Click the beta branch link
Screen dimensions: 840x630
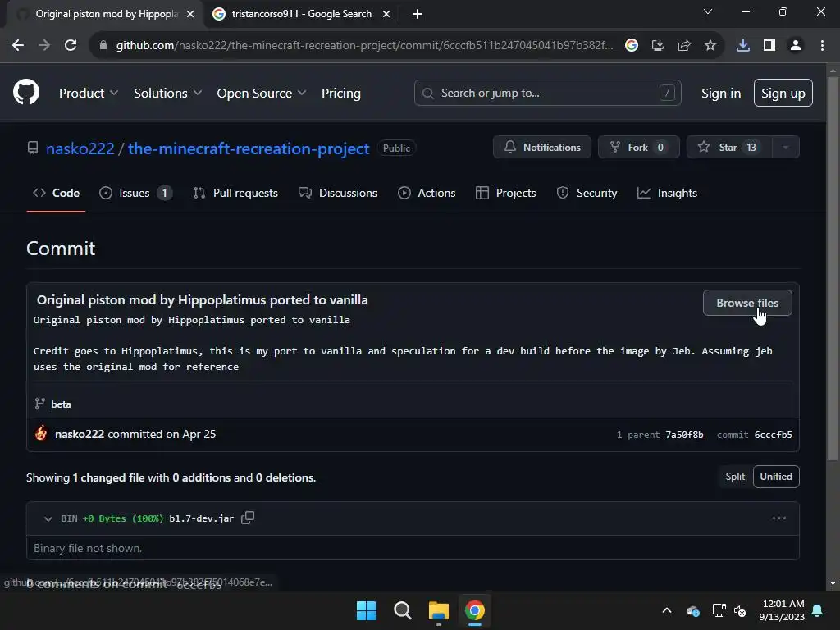(61, 404)
